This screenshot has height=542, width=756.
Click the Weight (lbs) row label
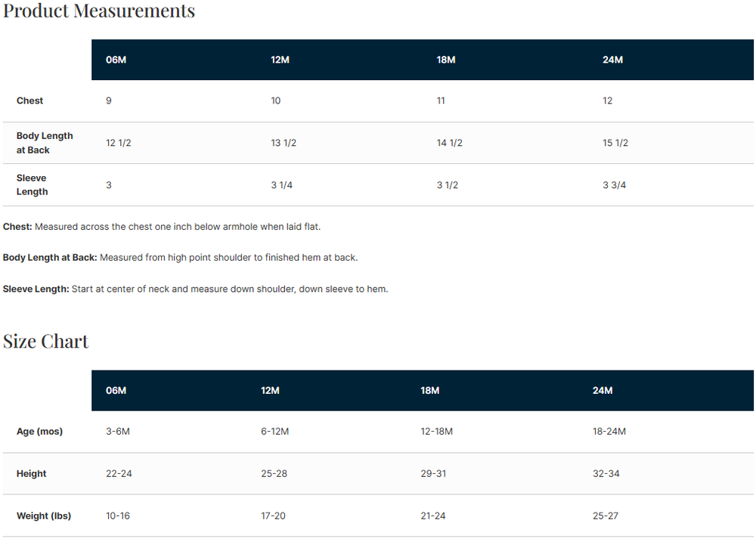coord(44,516)
